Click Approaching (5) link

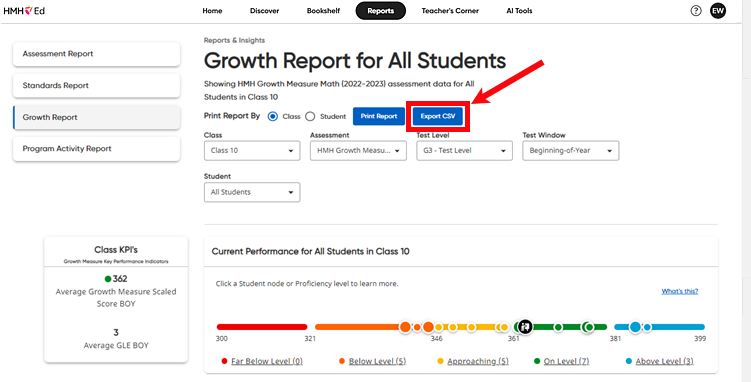(x=478, y=361)
